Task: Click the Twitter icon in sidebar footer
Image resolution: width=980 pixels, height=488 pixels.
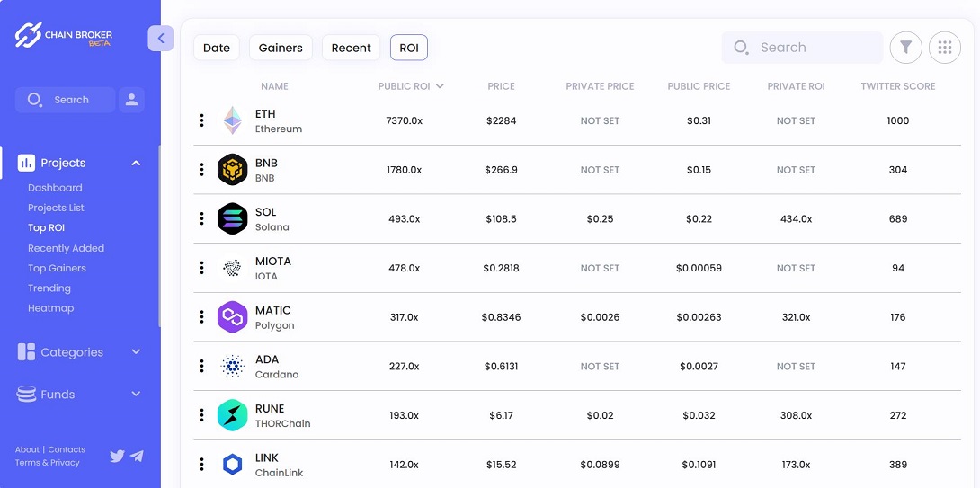Action: point(117,456)
